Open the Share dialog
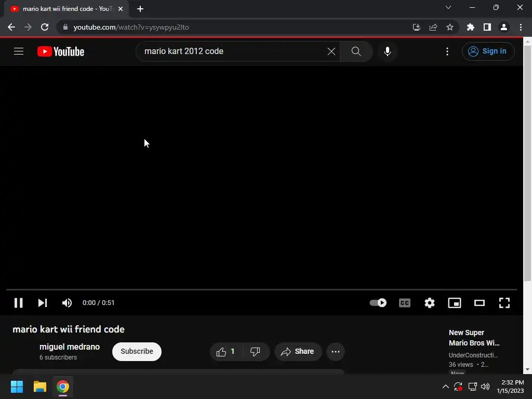The height and width of the screenshot is (399, 532). 298,352
